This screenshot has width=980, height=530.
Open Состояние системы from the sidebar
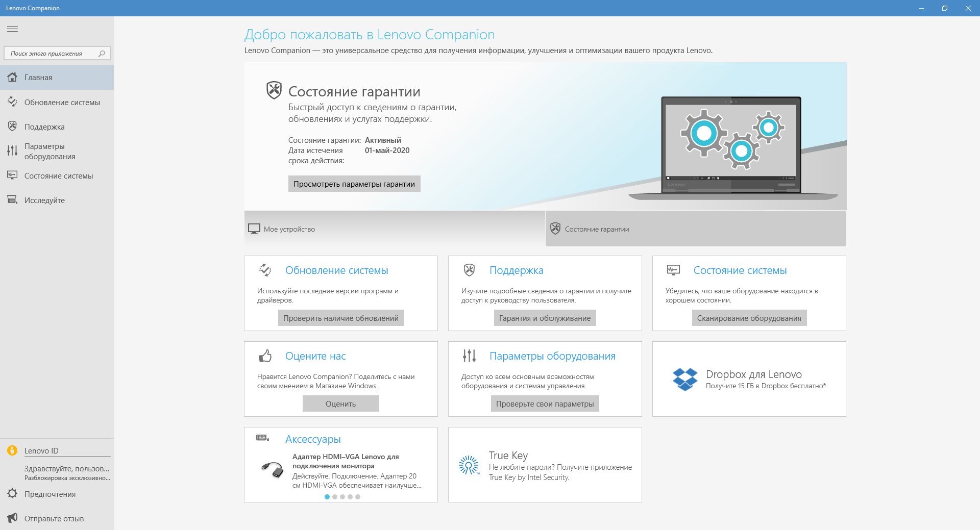point(57,175)
